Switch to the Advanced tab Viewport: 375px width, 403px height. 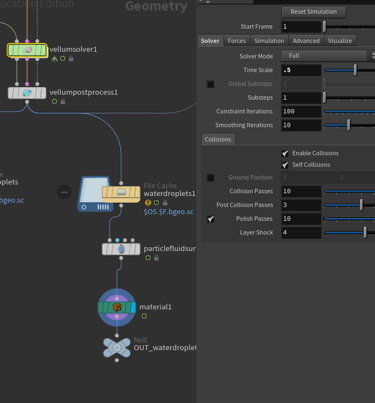[x=306, y=41]
